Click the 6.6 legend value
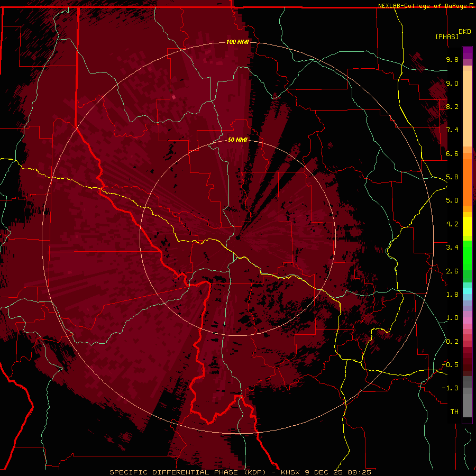Image resolution: width=476 pixels, height=476 pixels. (452, 153)
